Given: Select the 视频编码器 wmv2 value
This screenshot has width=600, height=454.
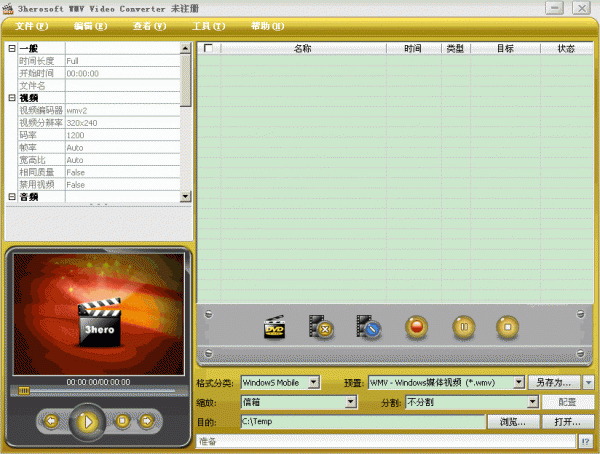Looking at the screenshot, I should (122, 110).
